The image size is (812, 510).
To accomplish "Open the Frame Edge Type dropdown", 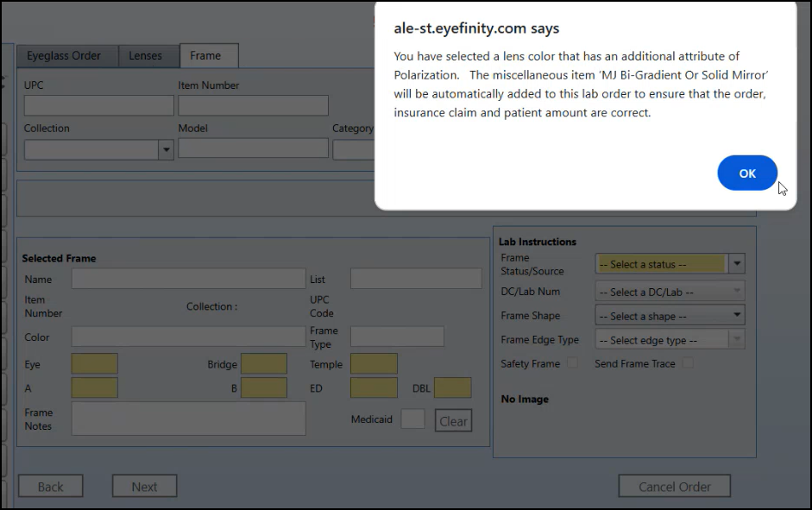I will tap(670, 340).
